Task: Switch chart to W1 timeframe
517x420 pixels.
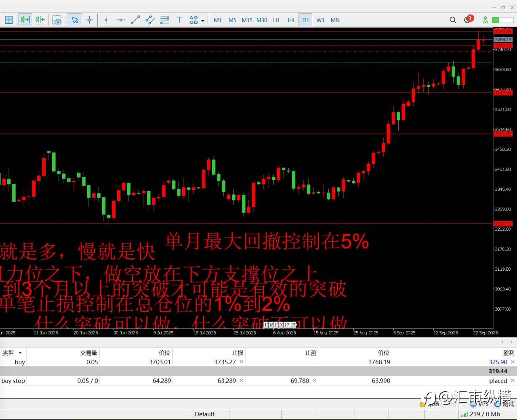Action: click(320, 20)
